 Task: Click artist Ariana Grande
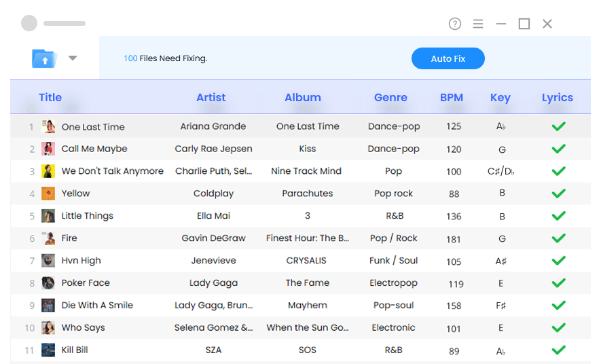click(213, 126)
